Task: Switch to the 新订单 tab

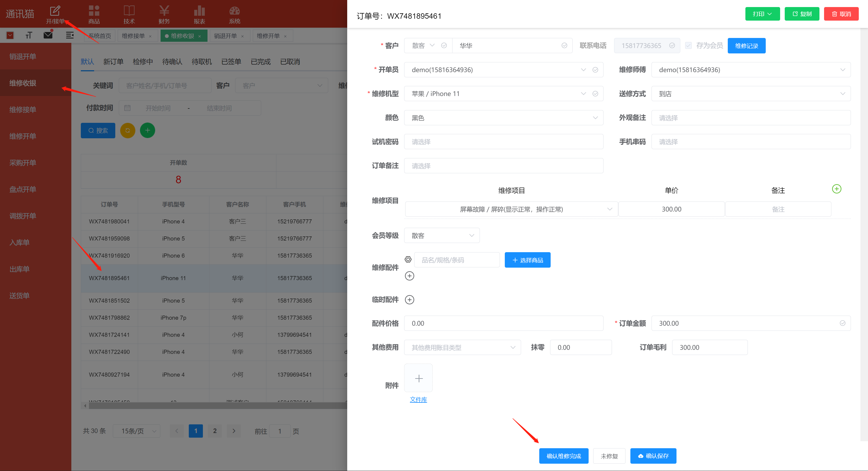Action: click(113, 62)
